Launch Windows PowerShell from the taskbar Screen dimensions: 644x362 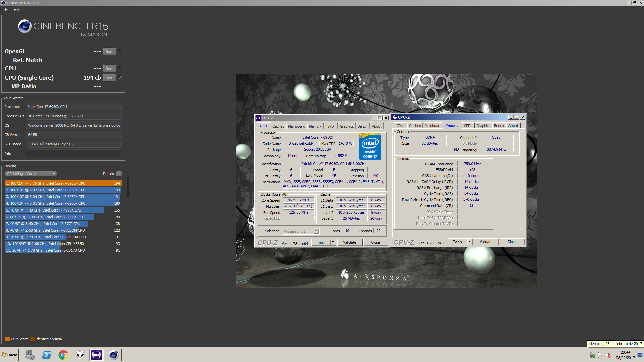[x=47, y=355]
